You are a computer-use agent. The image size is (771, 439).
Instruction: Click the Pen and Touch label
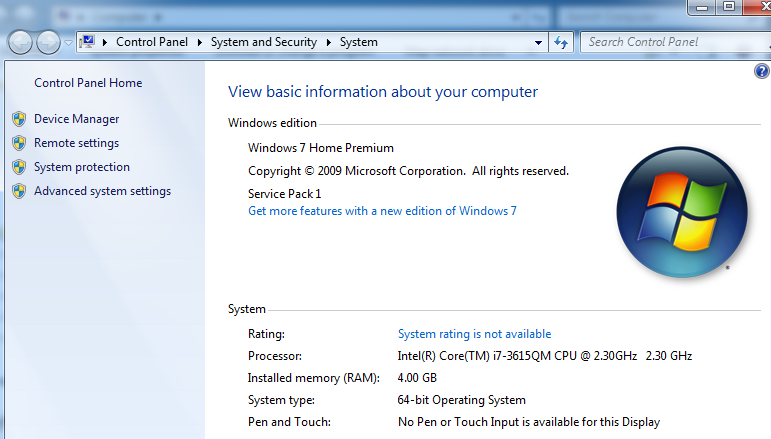pos(289,422)
